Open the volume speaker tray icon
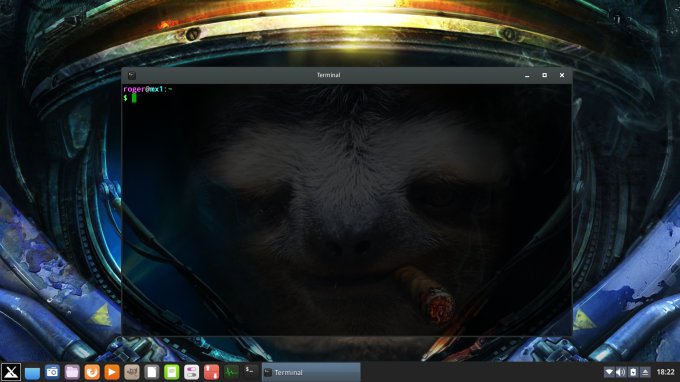The width and height of the screenshot is (680, 382). pos(621,372)
